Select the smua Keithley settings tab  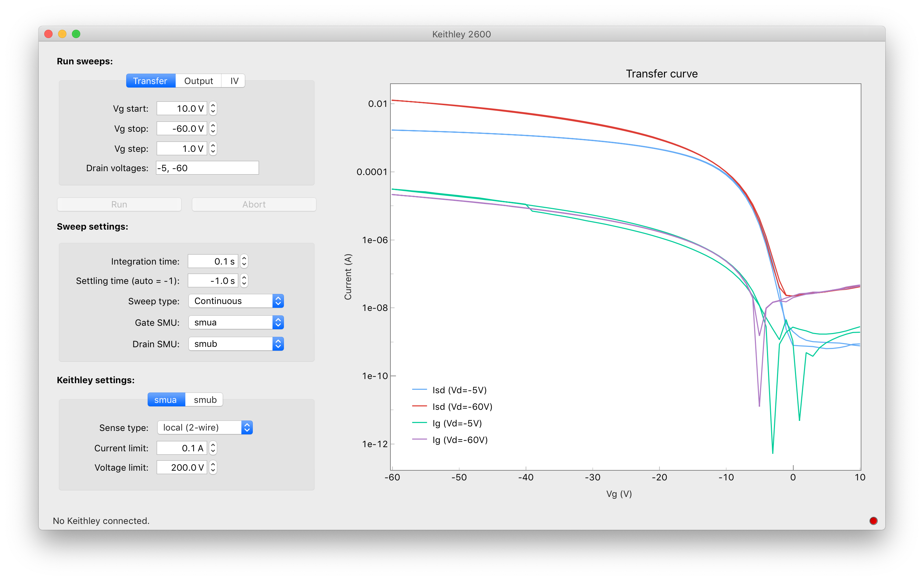coord(165,399)
